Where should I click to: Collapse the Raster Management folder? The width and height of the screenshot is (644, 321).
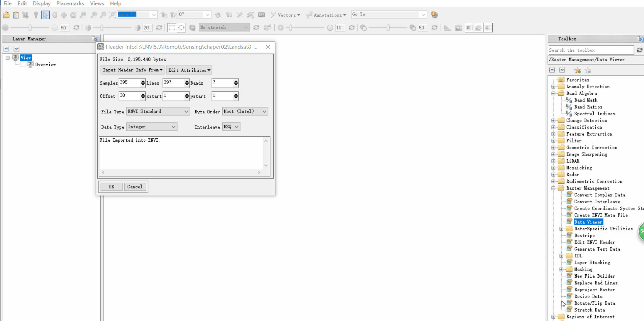553,188
